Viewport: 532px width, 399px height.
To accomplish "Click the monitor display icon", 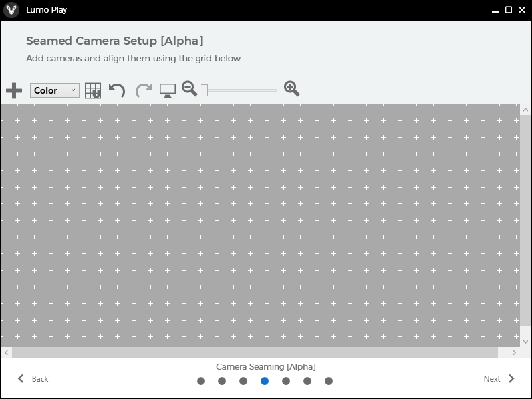I will 168,90.
